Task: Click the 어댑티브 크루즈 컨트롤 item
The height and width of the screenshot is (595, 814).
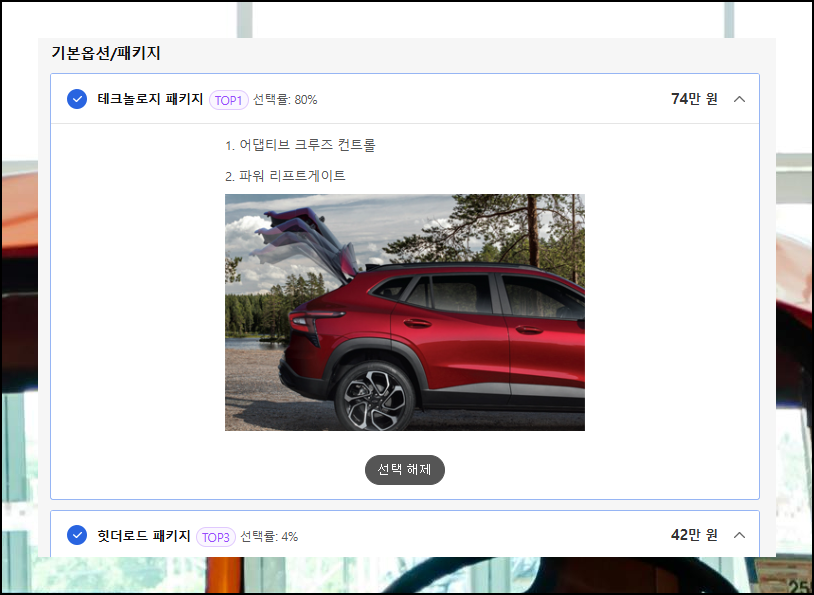Action: [x=300, y=145]
